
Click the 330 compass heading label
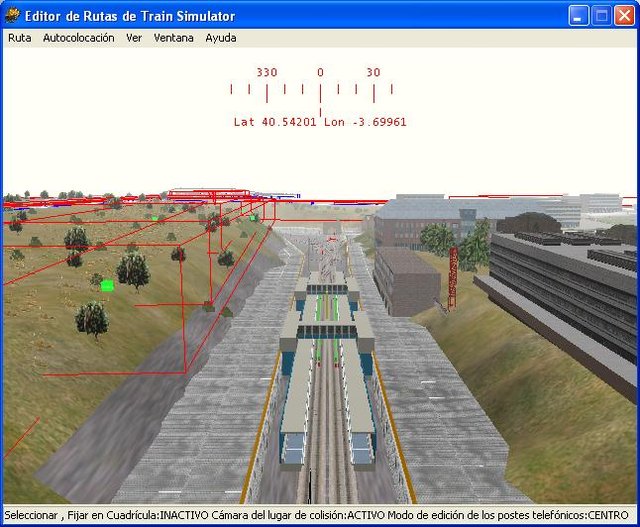[x=266, y=73]
